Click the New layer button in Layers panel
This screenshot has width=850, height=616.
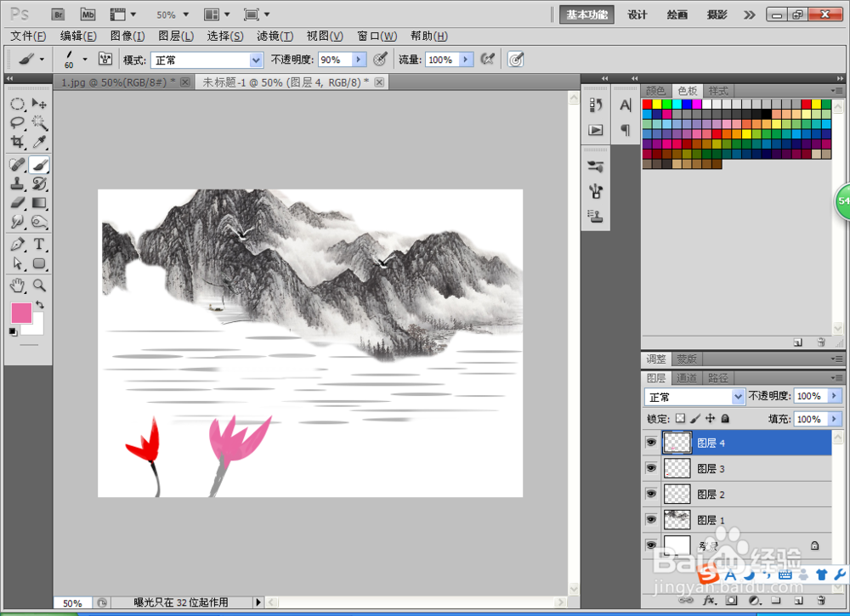coord(798,600)
